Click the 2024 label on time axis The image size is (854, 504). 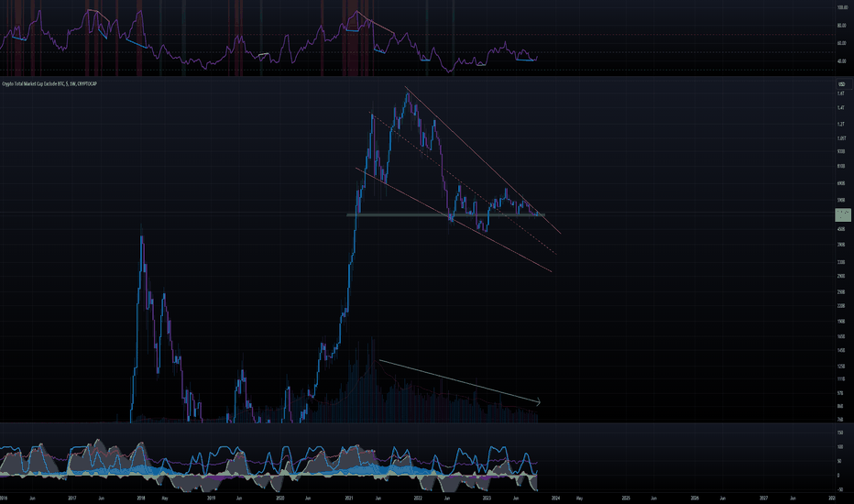click(555, 498)
